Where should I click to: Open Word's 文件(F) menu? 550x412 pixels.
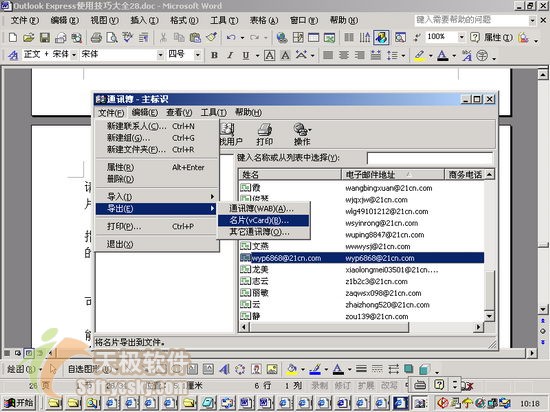[x=25, y=20]
